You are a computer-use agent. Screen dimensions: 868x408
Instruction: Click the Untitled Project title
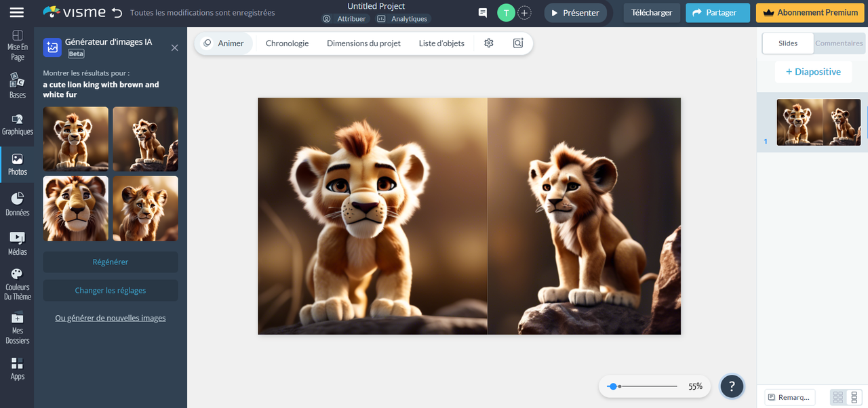coord(376,6)
